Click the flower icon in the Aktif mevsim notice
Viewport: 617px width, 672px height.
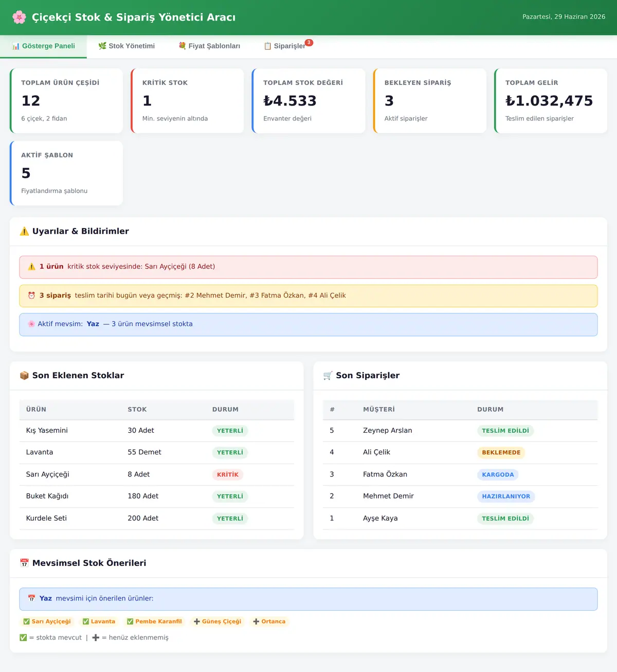[x=31, y=324]
